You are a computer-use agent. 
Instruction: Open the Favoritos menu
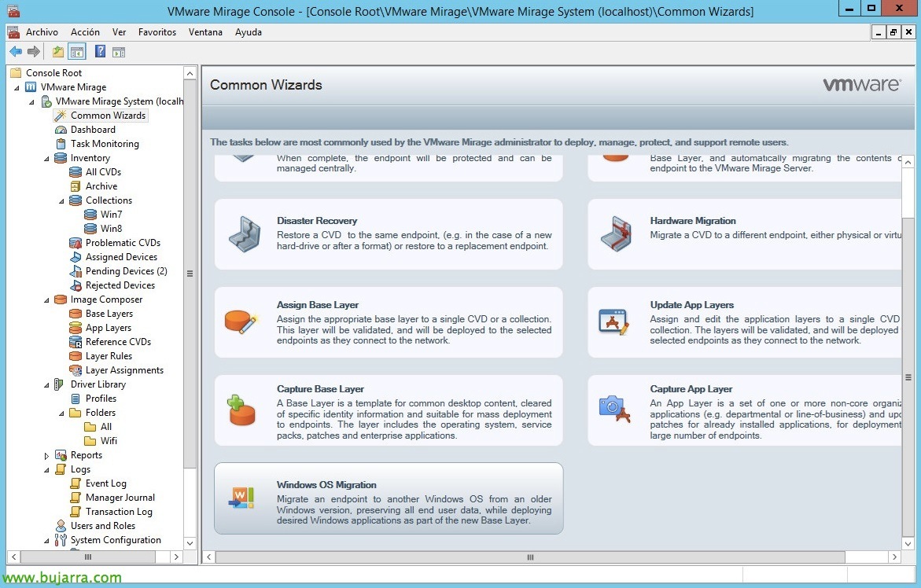pos(157,32)
